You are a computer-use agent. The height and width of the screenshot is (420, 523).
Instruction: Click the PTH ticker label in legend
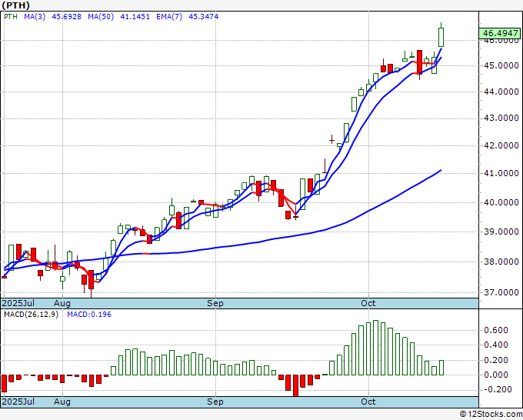click(11, 17)
